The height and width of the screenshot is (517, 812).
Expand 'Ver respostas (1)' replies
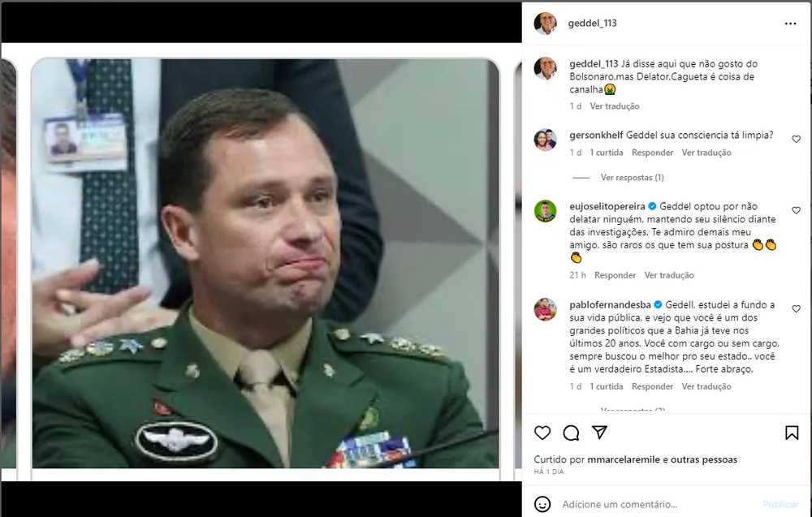632,178
